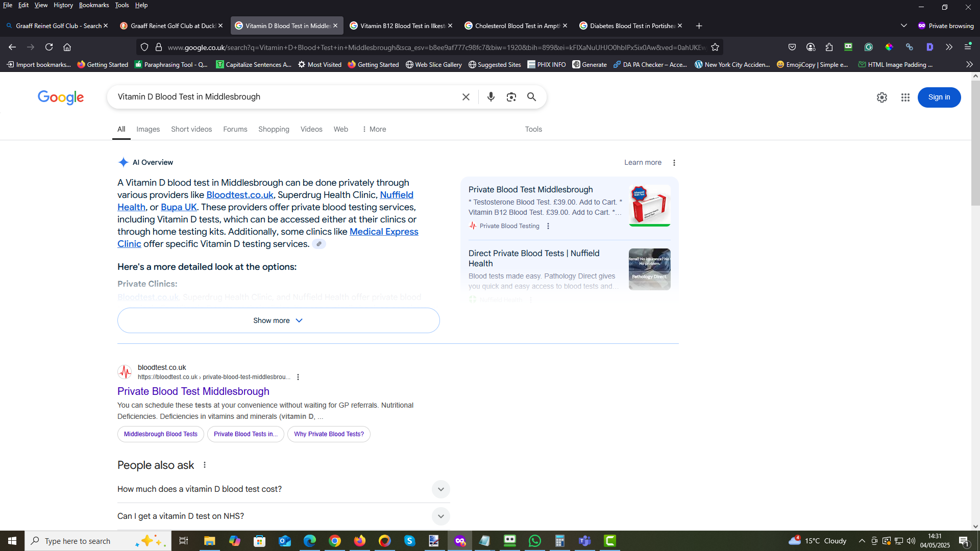The image size is (980, 551).
Task: Switch to Images results tab
Action: coord(148,129)
